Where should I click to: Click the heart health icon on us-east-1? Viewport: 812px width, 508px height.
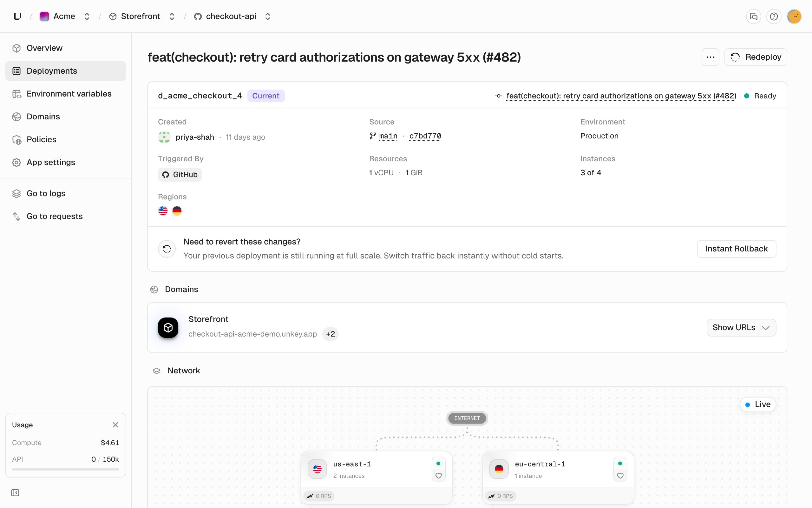point(439,476)
